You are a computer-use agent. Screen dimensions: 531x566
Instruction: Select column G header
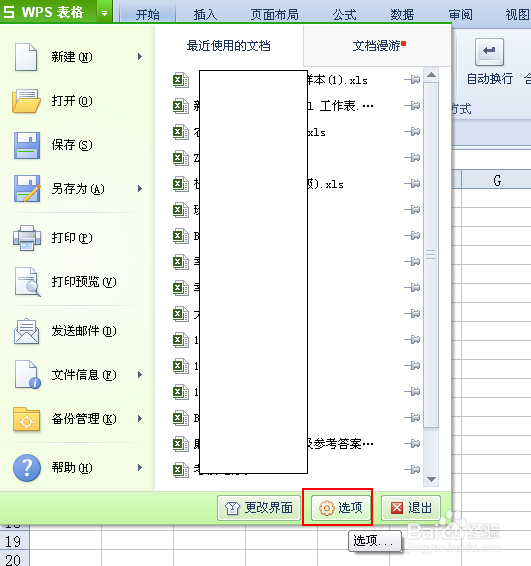click(x=497, y=180)
